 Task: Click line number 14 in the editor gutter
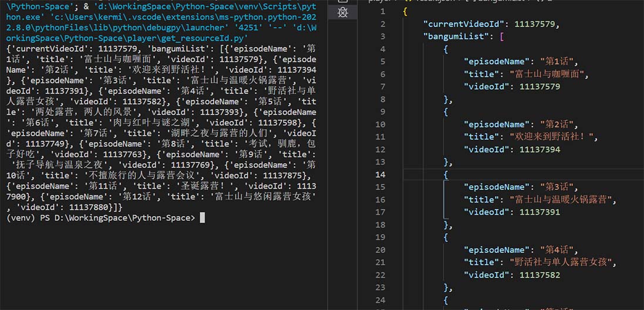pos(381,174)
